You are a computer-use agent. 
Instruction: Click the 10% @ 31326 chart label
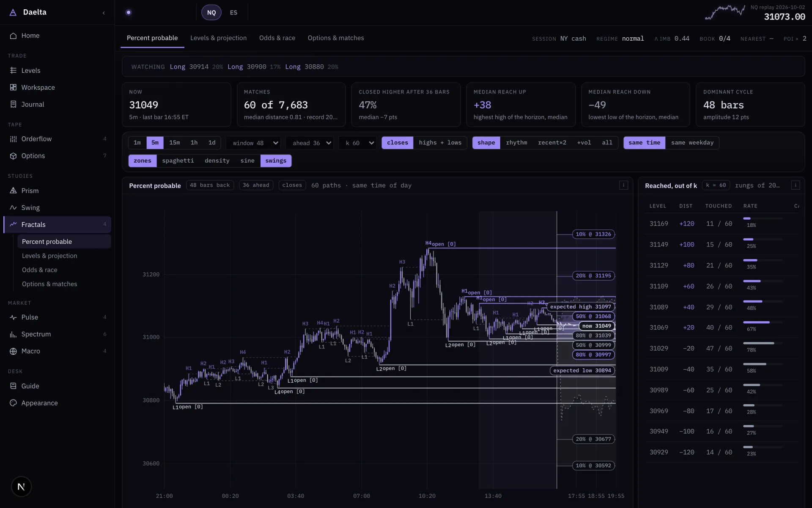tap(593, 234)
